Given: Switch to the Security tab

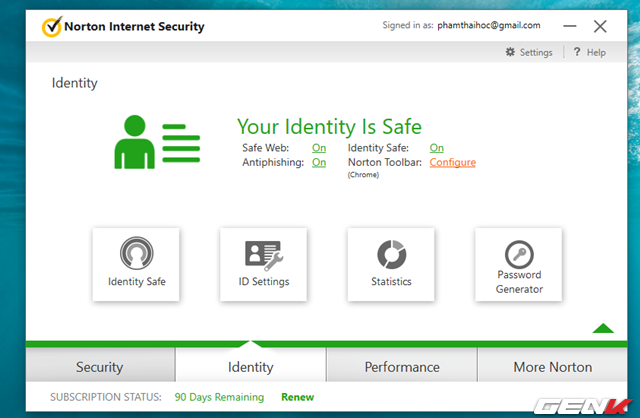Looking at the screenshot, I should click(100, 365).
